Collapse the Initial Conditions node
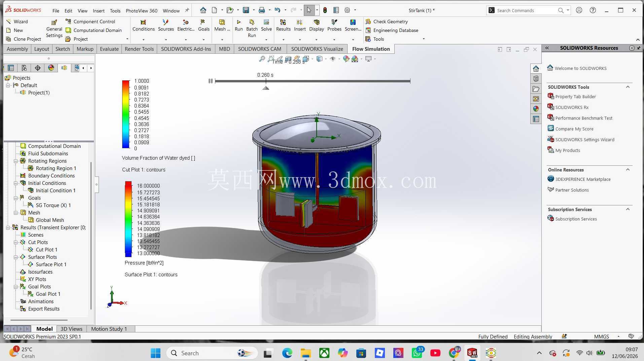 (x=15, y=183)
